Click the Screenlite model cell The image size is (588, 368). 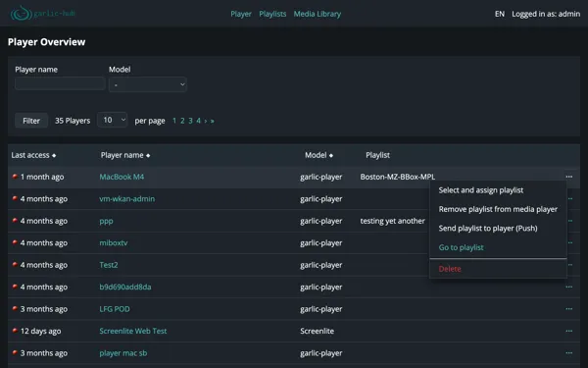[x=317, y=332]
